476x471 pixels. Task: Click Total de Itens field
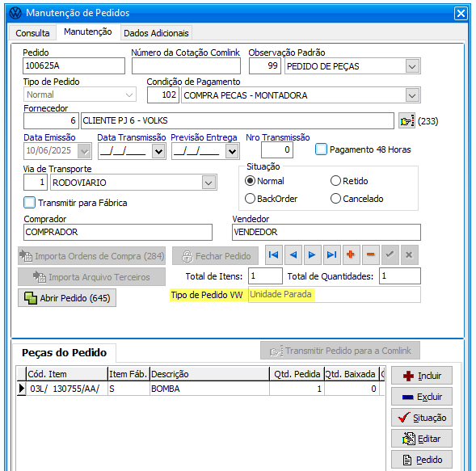(265, 275)
